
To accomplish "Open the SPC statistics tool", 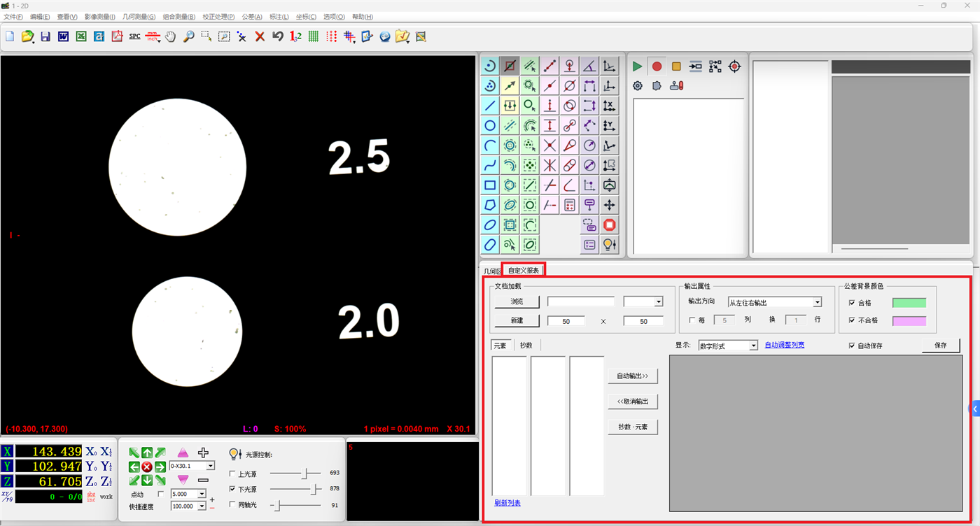I will click(134, 36).
